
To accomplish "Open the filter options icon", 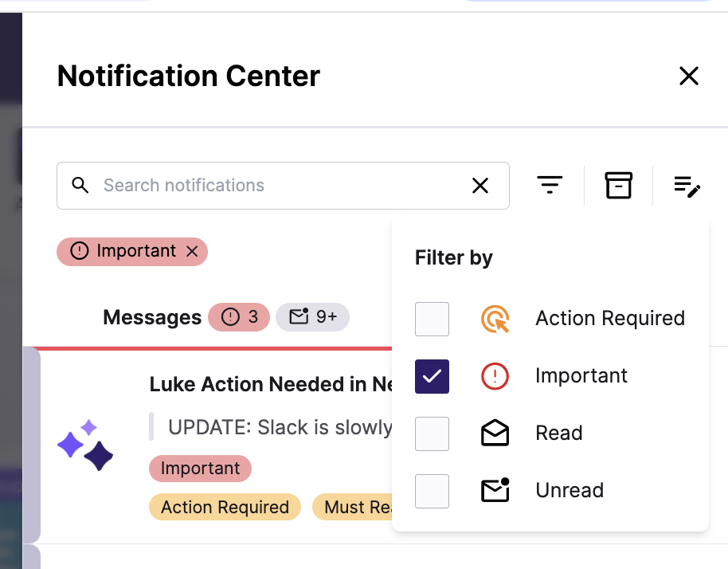I will click(550, 185).
